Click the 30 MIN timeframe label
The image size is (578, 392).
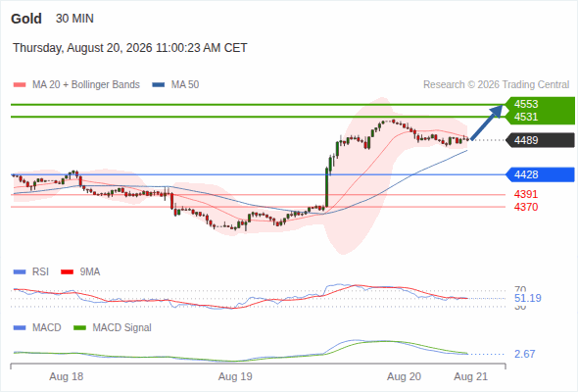[74, 19]
